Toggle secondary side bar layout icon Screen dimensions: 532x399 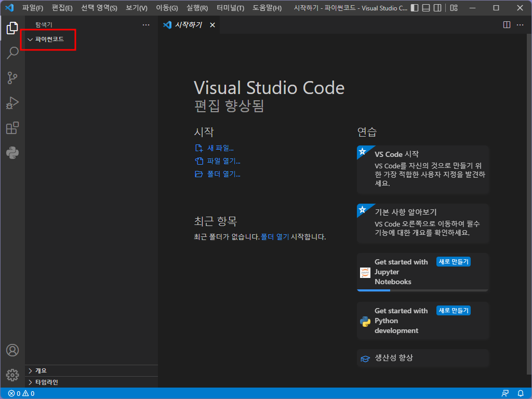(437, 8)
